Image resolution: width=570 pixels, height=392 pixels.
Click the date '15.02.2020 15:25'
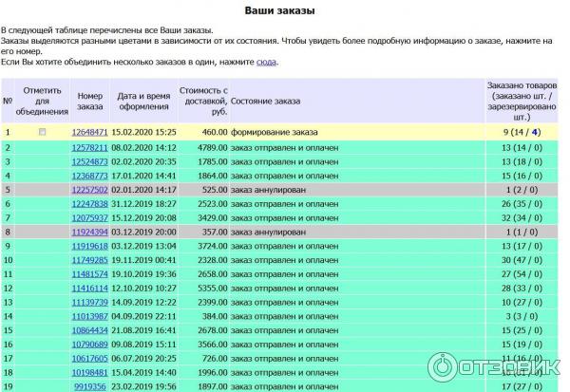pos(143,132)
